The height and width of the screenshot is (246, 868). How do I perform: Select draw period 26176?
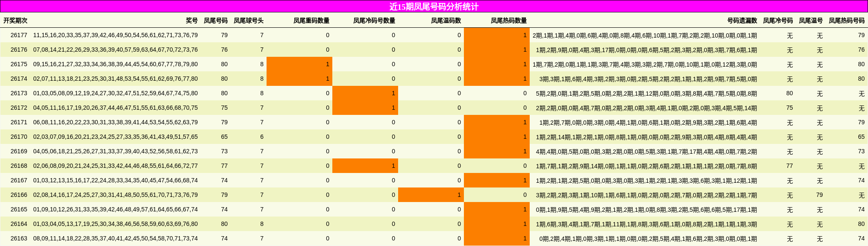click(19, 50)
